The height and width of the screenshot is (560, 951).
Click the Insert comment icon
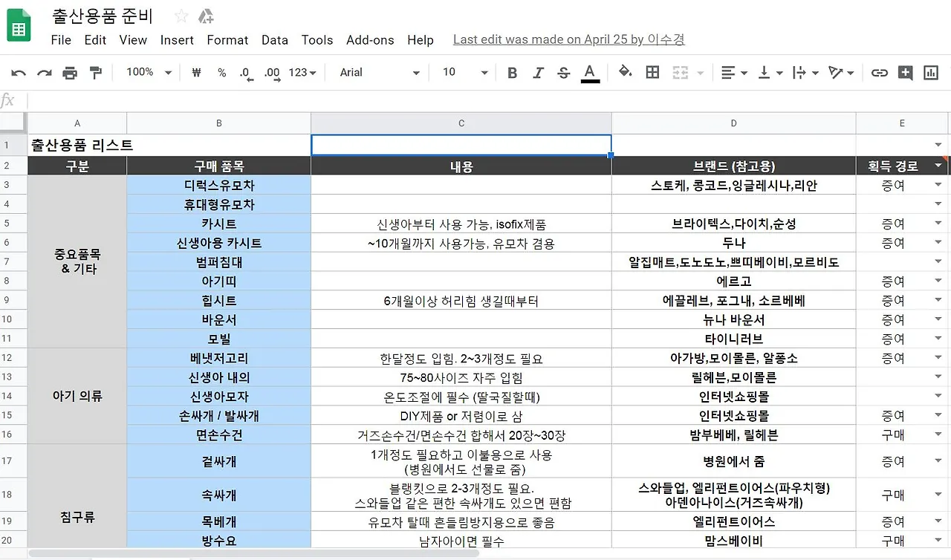905,72
